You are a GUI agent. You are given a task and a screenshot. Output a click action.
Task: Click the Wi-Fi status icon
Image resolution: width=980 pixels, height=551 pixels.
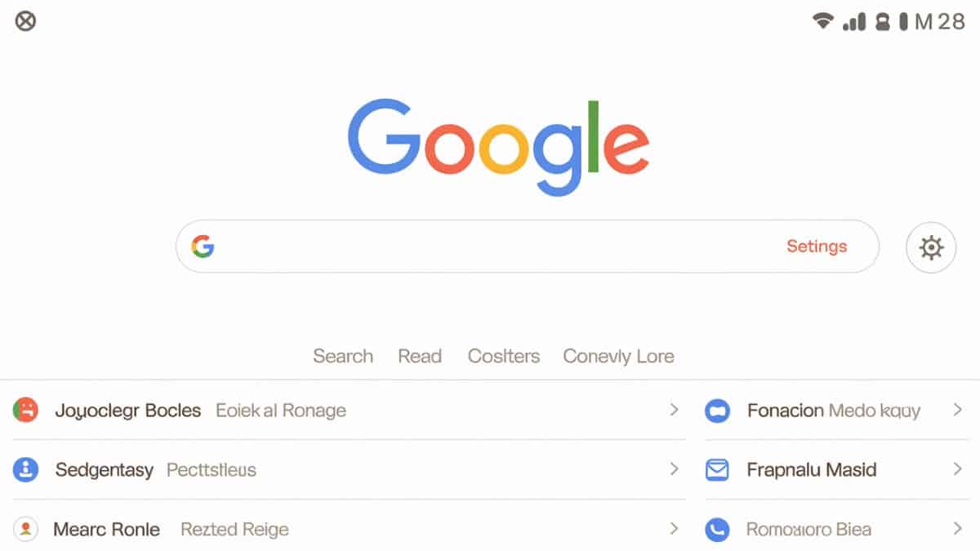click(x=822, y=22)
